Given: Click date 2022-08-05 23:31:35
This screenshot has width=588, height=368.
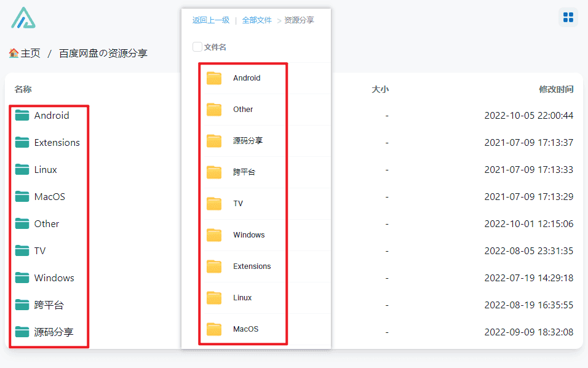Looking at the screenshot, I should click(529, 250).
